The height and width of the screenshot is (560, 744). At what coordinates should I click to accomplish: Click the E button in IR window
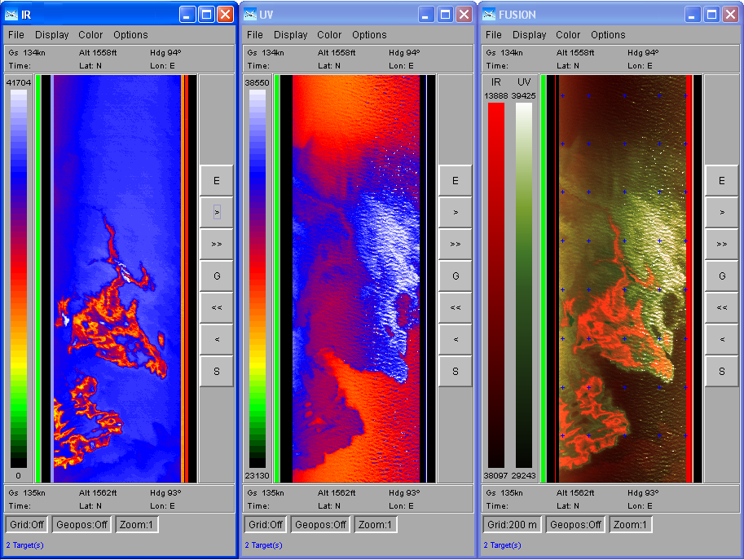pyautogui.click(x=217, y=181)
